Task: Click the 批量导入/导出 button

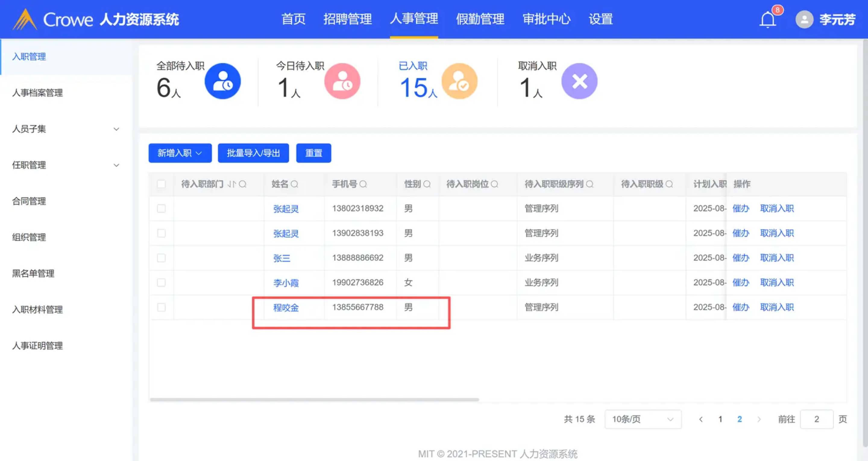Action: 253,153
